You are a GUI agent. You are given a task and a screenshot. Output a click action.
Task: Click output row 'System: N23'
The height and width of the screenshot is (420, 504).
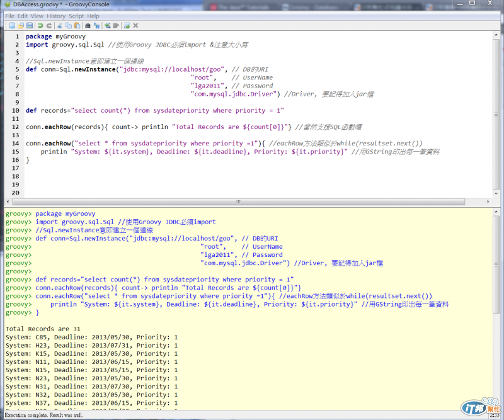tap(91, 378)
